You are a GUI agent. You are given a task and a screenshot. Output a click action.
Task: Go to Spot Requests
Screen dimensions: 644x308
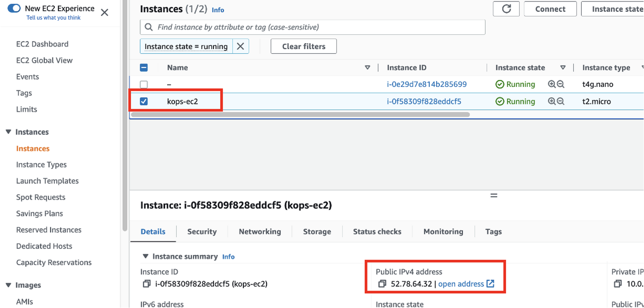tap(41, 197)
